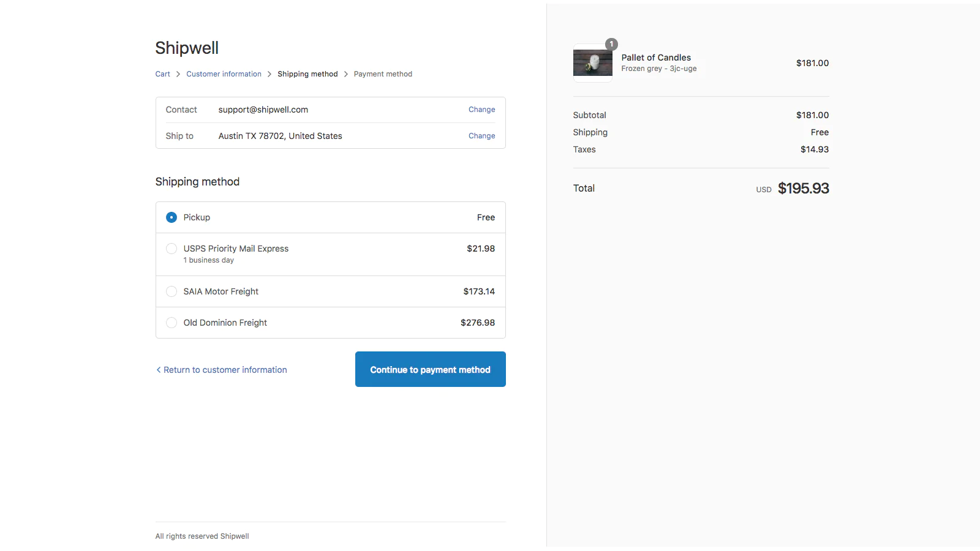Select the Pickup shipping option
The image size is (980, 551).
pos(171,217)
